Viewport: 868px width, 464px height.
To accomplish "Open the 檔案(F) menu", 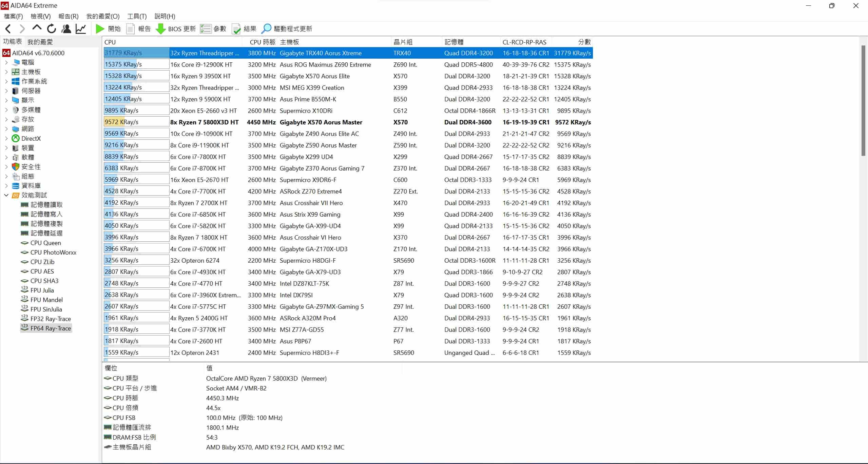I will point(14,16).
